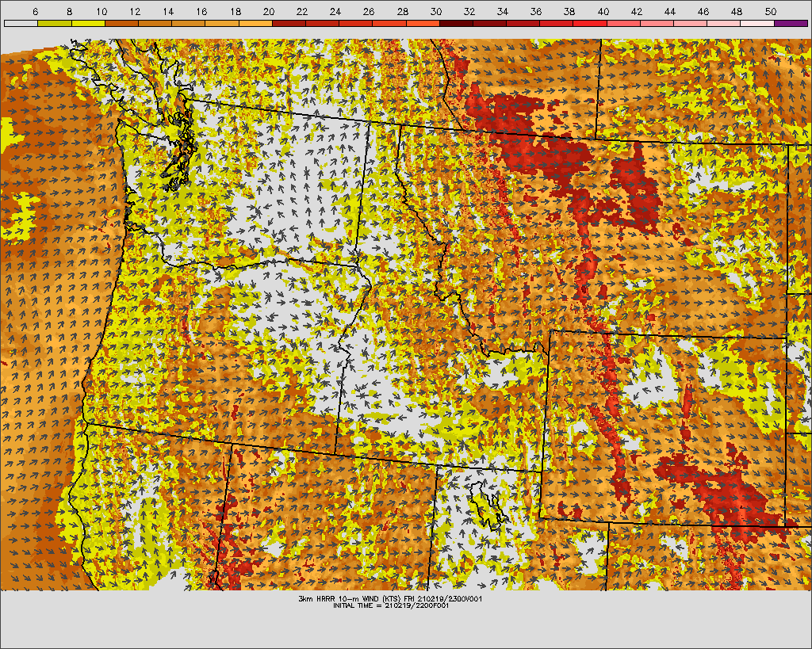Screen dimensions: 812x649
Task: Click the "28" scale label
Action: click(x=402, y=11)
